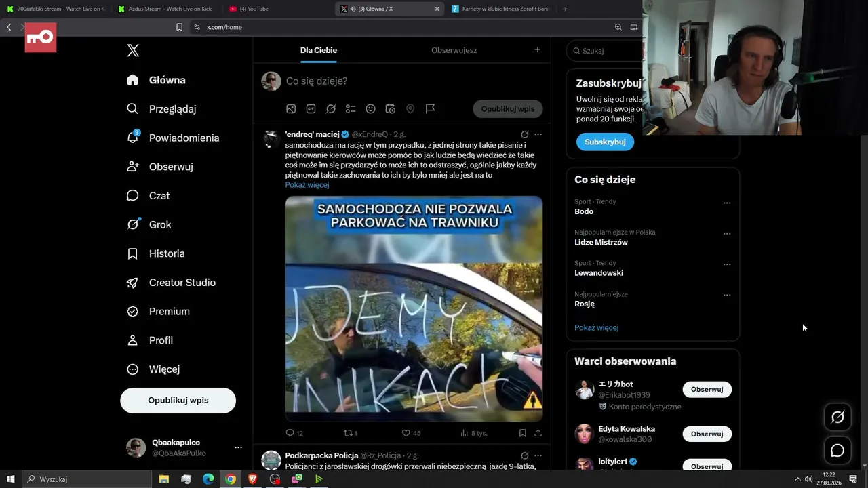Switch to the Dla Ciebie tab
868x488 pixels.
(x=319, y=50)
